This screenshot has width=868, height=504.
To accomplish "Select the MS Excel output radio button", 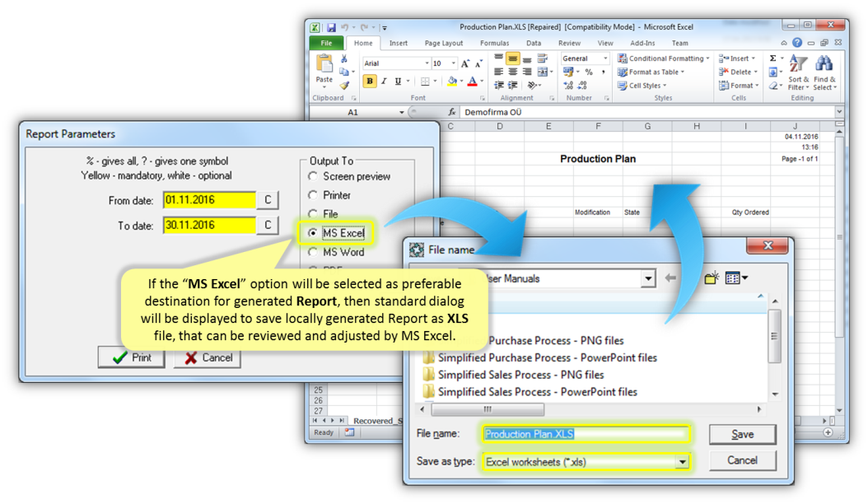I will click(x=313, y=233).
